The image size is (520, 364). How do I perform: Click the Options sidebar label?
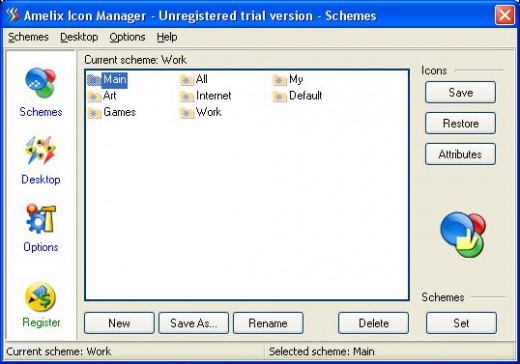tap(41, 247)
